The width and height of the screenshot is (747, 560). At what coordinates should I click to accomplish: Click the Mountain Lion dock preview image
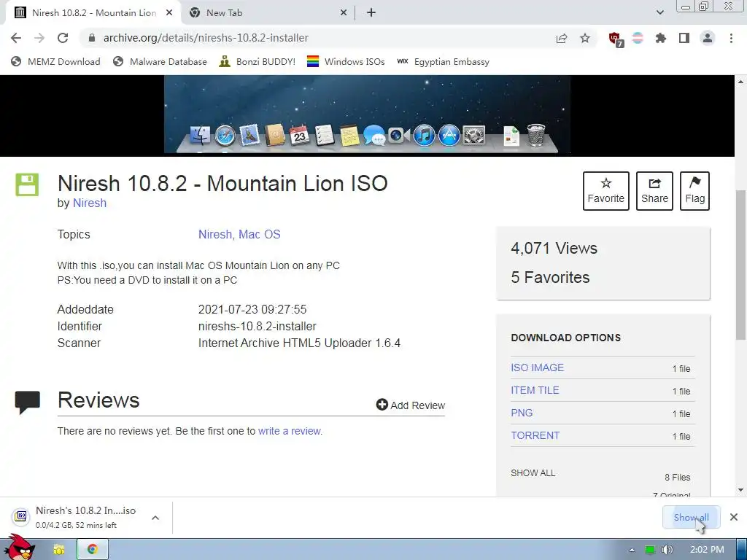[x=367, y=114]
